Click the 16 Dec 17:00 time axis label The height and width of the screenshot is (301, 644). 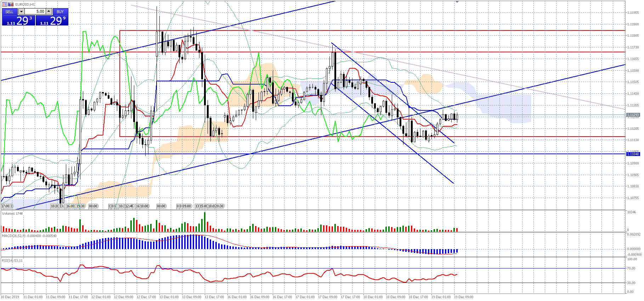[282, 297]
